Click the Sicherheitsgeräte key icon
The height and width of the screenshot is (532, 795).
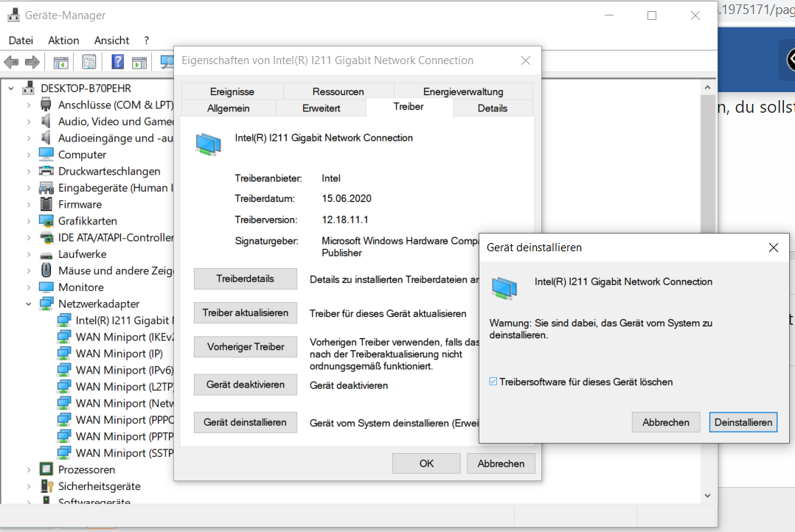tap(46, 486)
